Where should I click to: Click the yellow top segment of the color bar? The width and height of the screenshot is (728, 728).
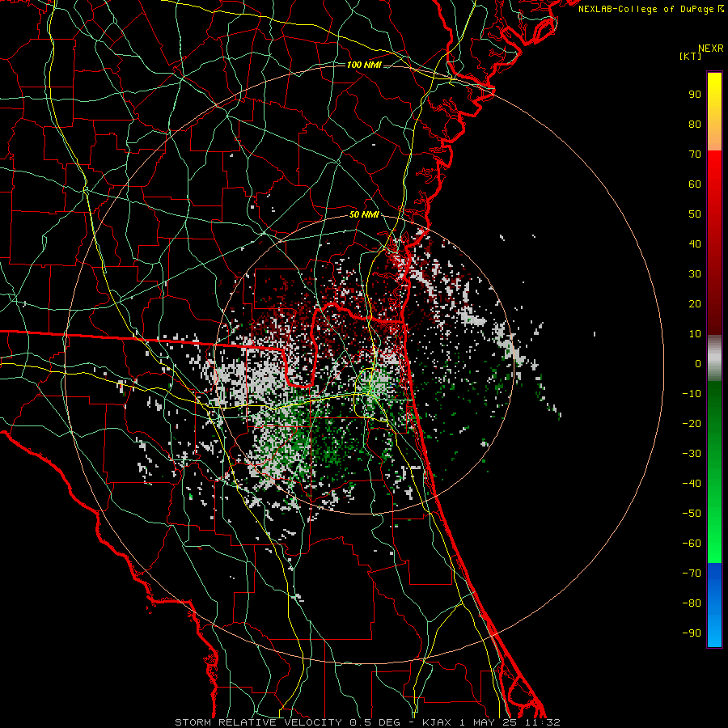point(714,93)
